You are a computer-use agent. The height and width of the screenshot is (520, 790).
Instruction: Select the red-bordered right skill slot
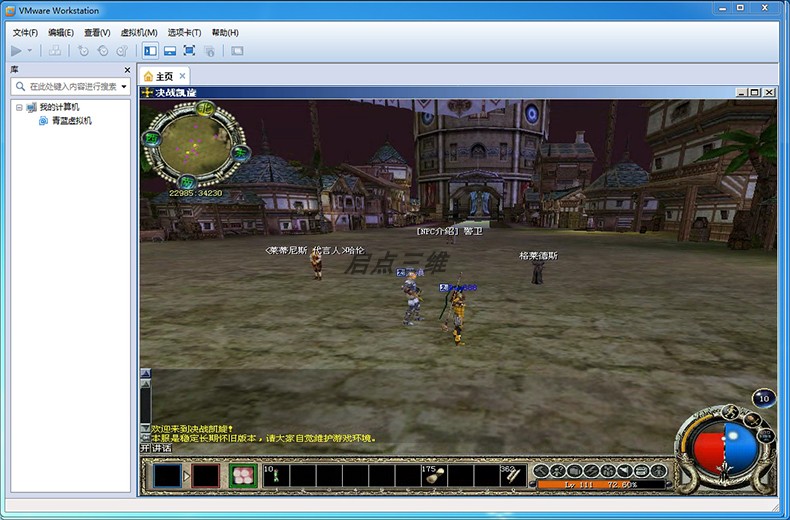click(206, 476)
